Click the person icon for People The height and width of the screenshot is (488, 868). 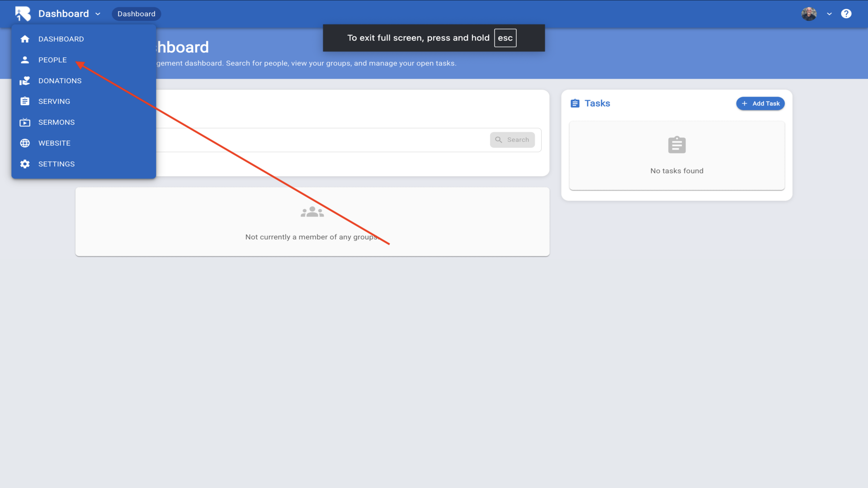(x=25, y=60)
